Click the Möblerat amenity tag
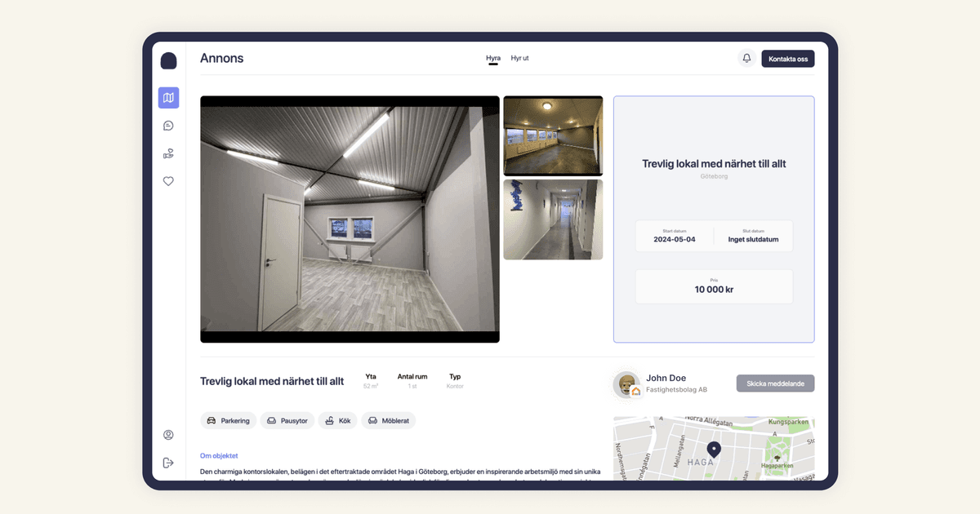The width and height of the screenshot is (980, 514). 389,421
